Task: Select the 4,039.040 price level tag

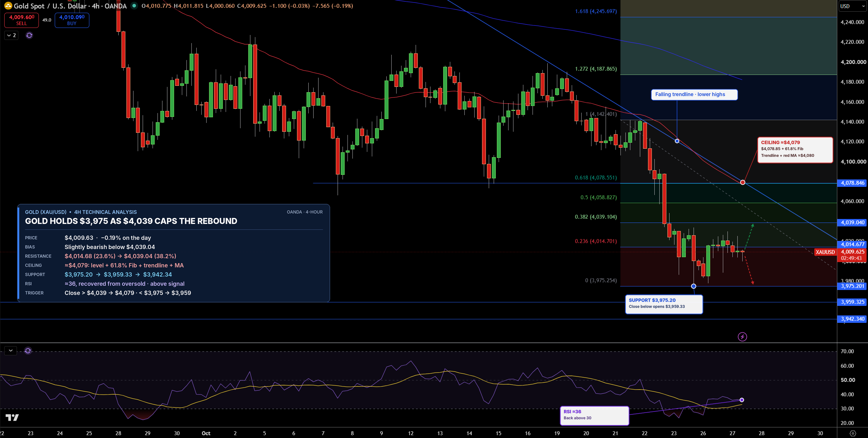Action: 852,223
